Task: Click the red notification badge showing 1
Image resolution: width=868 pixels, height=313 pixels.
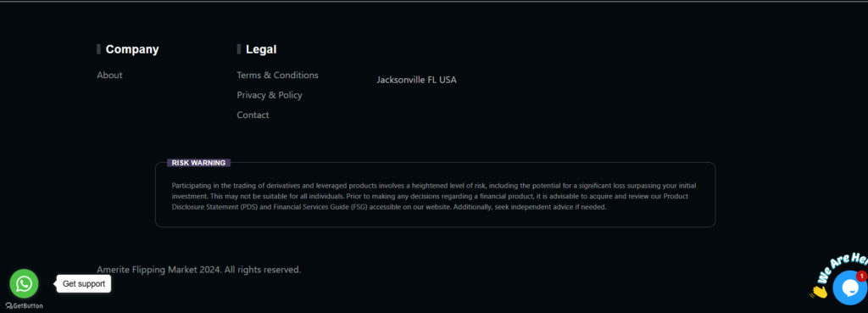Action: click(861, 276)
